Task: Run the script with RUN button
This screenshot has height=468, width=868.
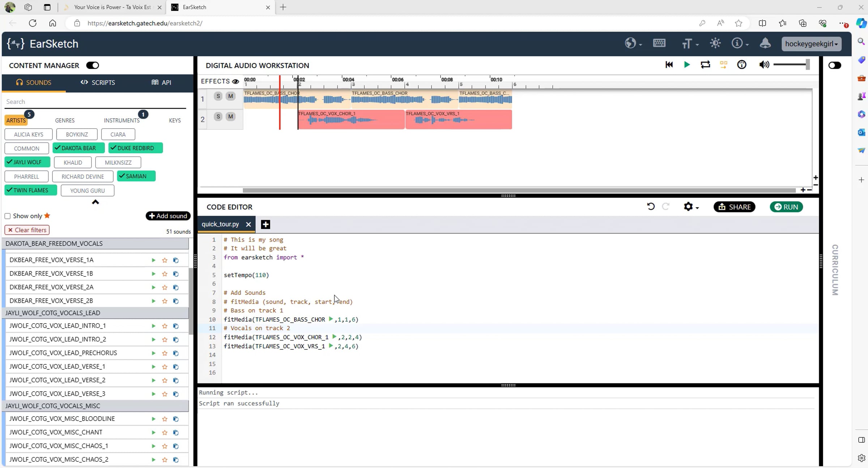Action: point(786,207)
